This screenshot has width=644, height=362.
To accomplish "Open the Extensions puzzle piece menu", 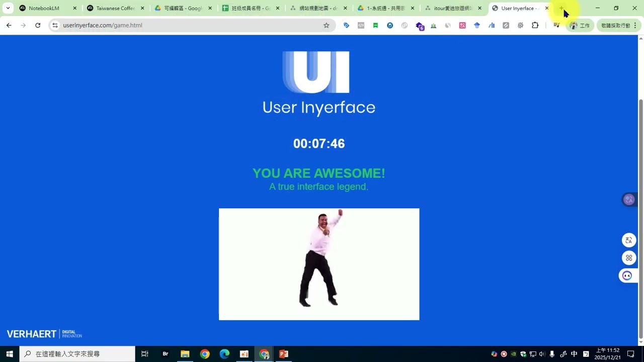I will [x=535, y=25].
